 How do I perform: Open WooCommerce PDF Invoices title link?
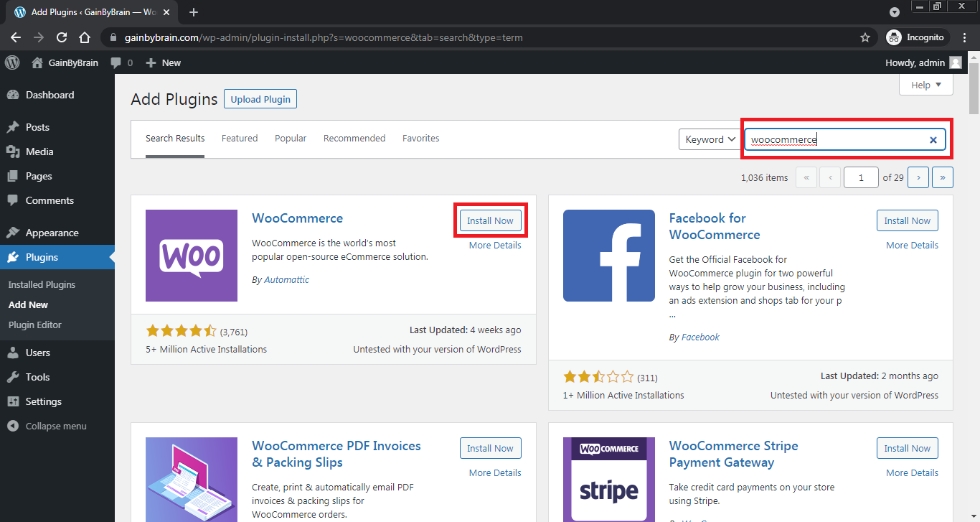point(336,454)
